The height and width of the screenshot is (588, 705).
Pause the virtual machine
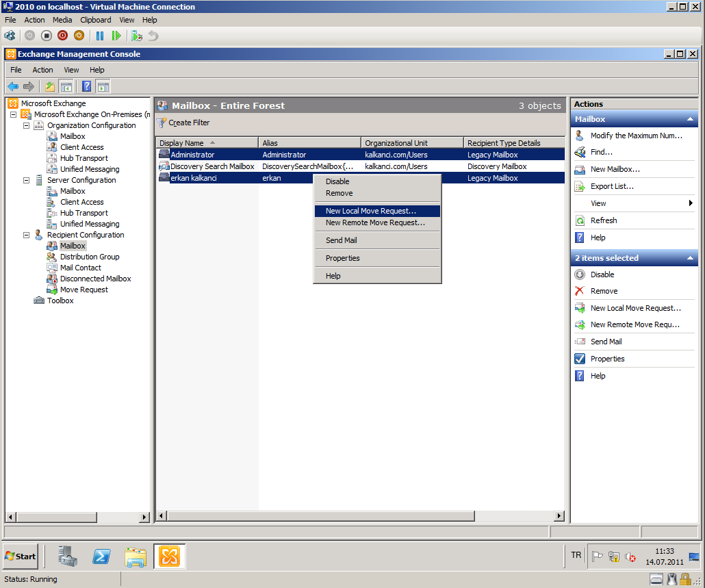point(100,36)
